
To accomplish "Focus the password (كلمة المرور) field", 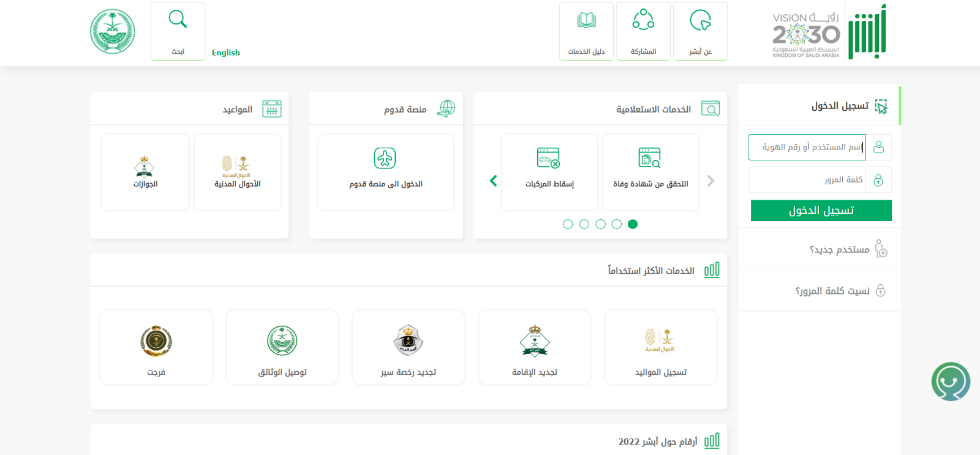I will coord(807,180).
